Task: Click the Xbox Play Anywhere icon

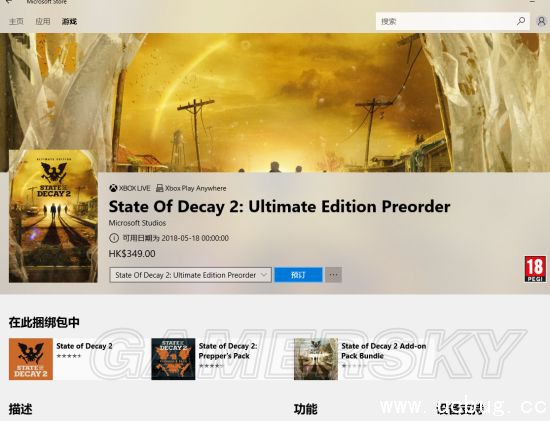Action: tap(159, 188)
